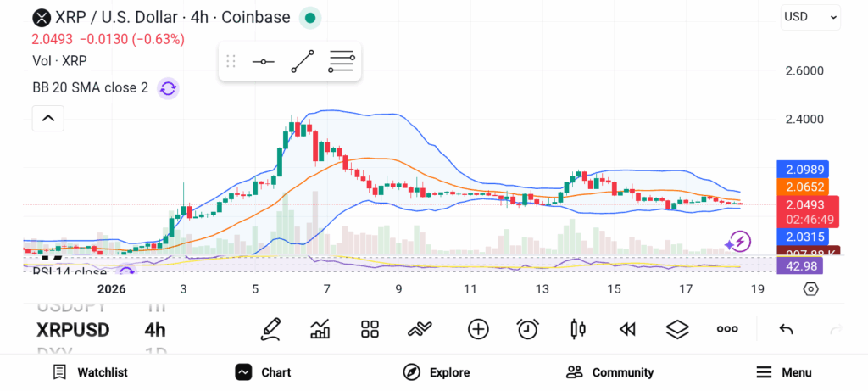The image size is (868, 391).
Task: Open chart settings hexagon icon
Action: click(810, 289)
